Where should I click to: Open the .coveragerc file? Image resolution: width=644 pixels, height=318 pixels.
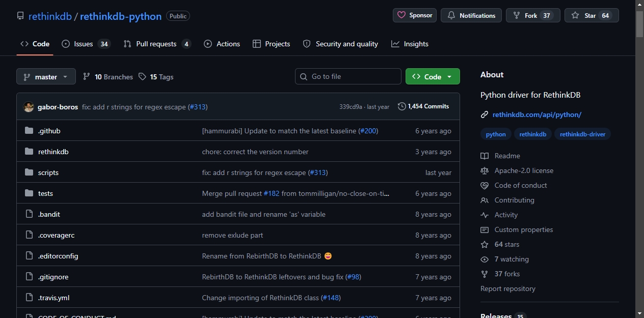tap(56, 235)
